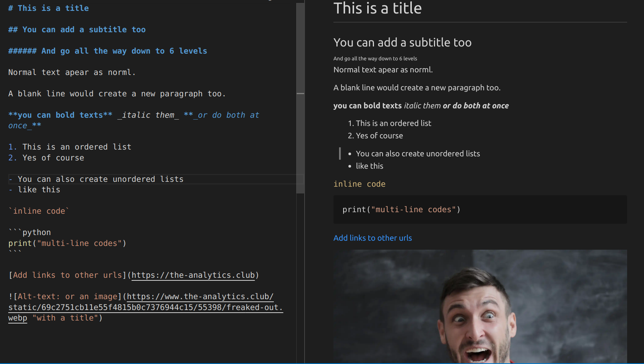Click editor line 'Normal text apear as norml.'
This screenshot has height=364, width=644.
pos(72,72)
